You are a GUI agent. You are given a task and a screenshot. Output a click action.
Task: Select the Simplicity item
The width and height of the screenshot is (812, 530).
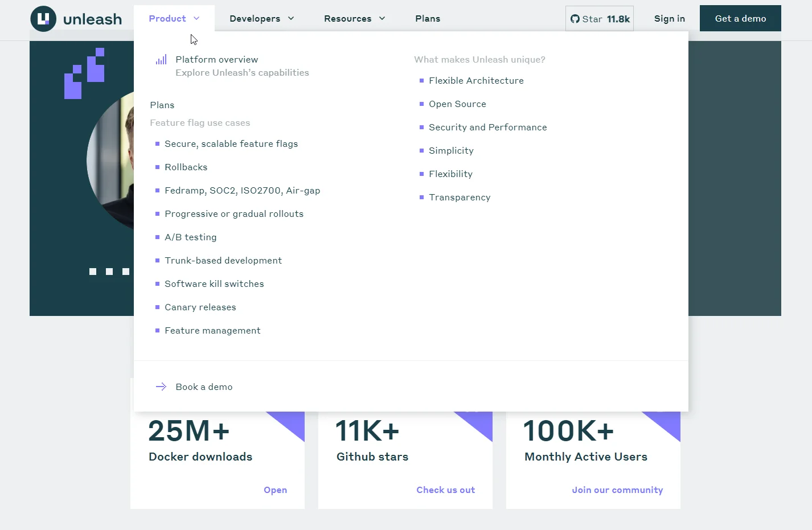pos(451,150)
